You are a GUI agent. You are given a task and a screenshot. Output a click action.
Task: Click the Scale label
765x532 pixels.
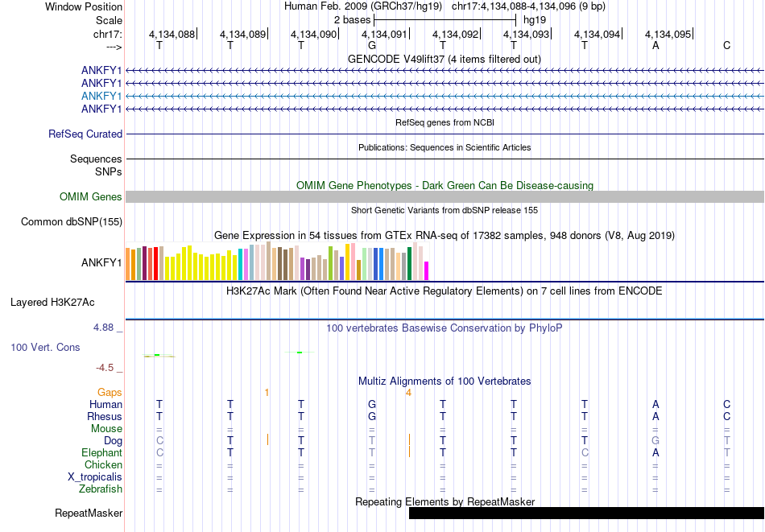coord(109,20)
